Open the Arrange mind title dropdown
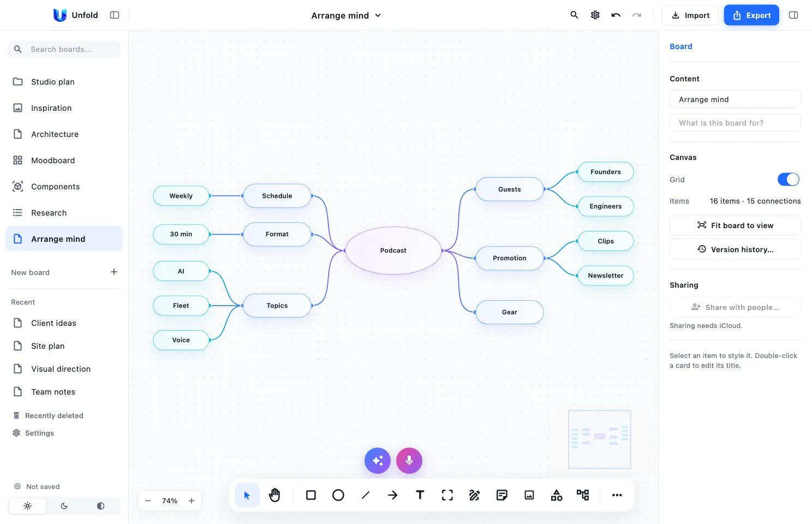 (x=346, y=15)
